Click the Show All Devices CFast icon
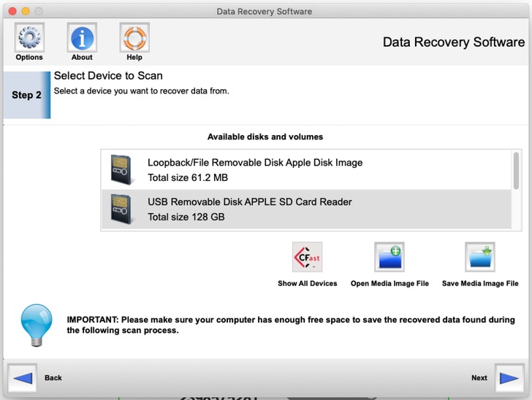 coord(307,257)
